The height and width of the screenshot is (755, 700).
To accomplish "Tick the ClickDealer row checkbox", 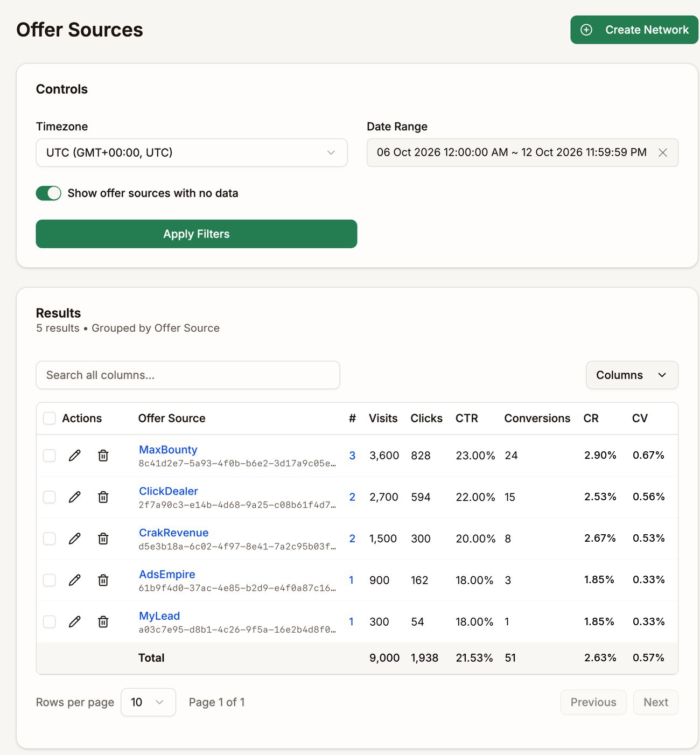I will click(50, 497).
